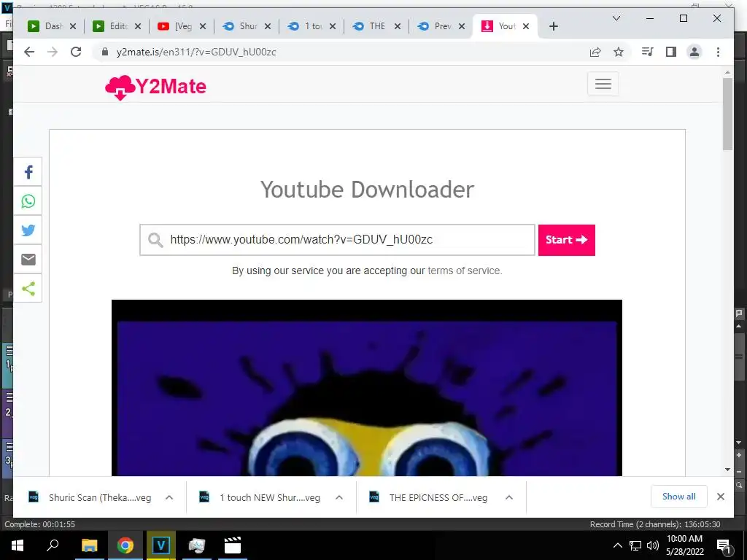Click the search magnifier in URL field
Screen dimensions: 747x560
point(155,240)
